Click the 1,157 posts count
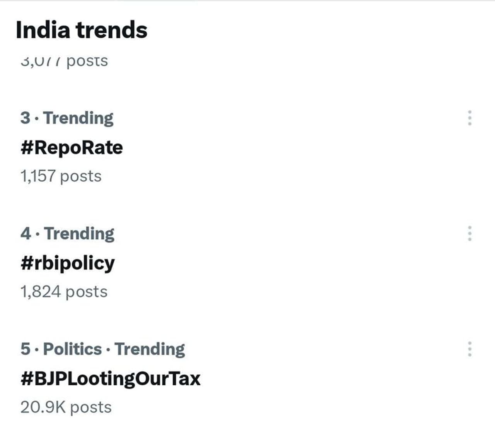This screenshot has width=495, height=448. (61, 176)
